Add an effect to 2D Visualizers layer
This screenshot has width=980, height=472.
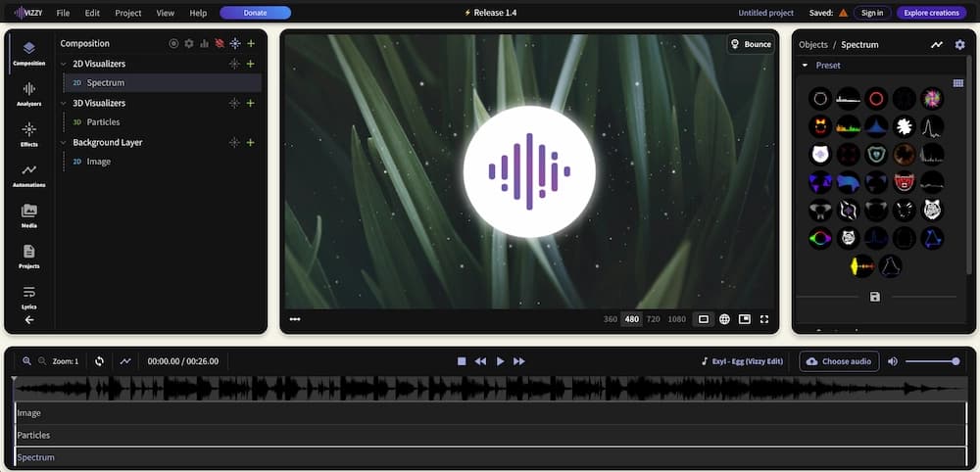234,64
